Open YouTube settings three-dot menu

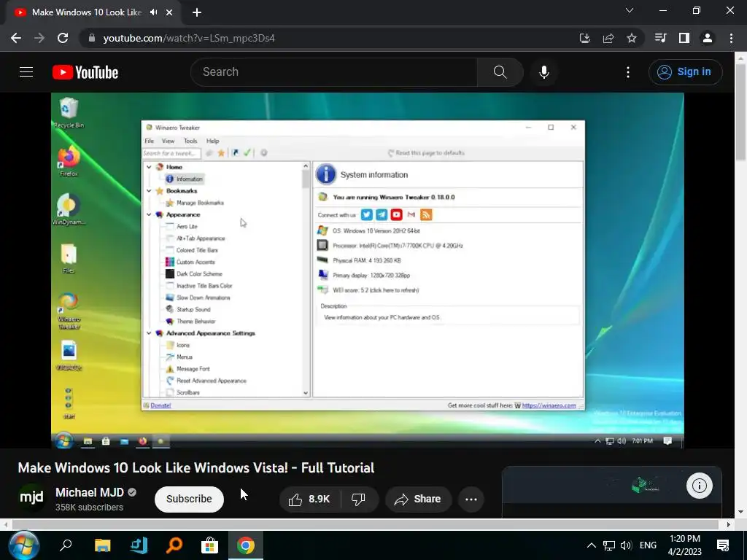click(628, 72)
